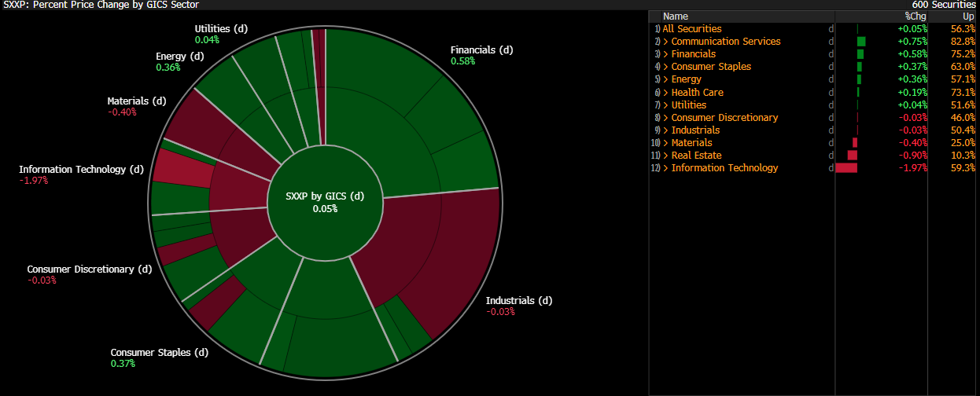
Task: Open Real Estate name in the table
Action: (697, 156)
